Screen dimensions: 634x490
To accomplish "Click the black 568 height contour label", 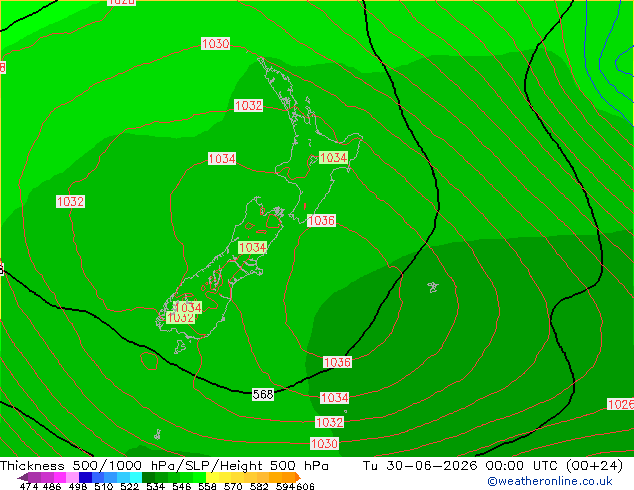I will pos(263,394).
